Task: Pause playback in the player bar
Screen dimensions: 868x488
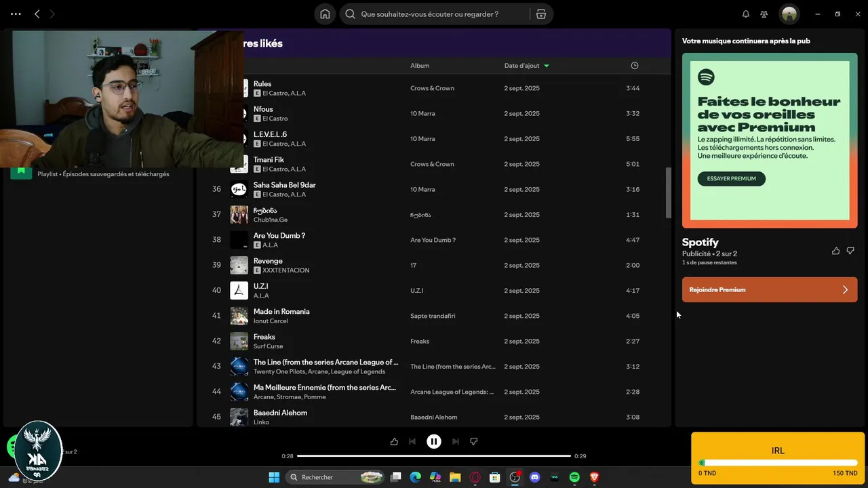Action: click(434, 441)
